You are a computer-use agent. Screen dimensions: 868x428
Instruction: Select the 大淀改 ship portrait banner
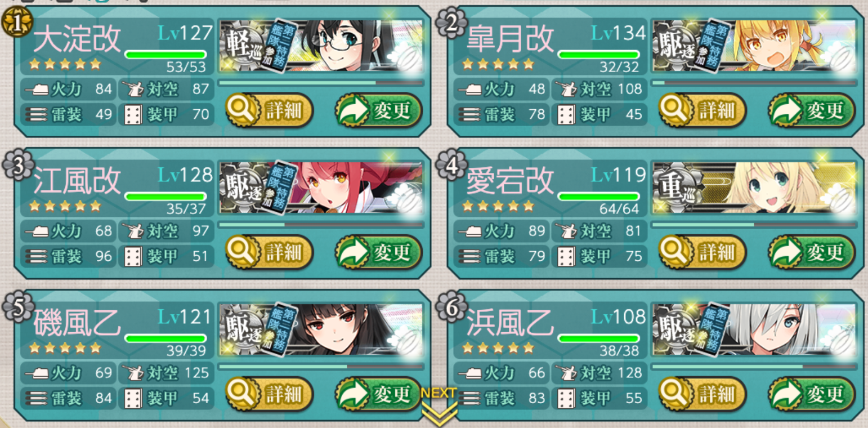(x=321, y=46)
